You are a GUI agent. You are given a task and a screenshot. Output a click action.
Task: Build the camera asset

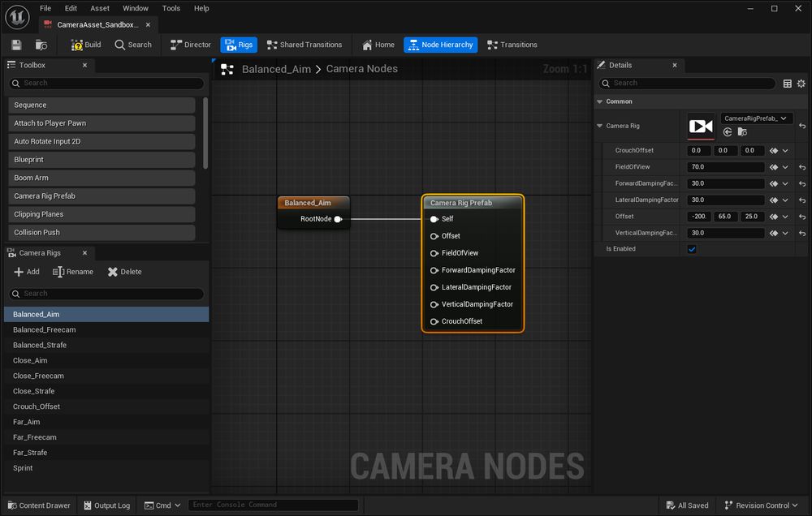click(x=86, y=45)
